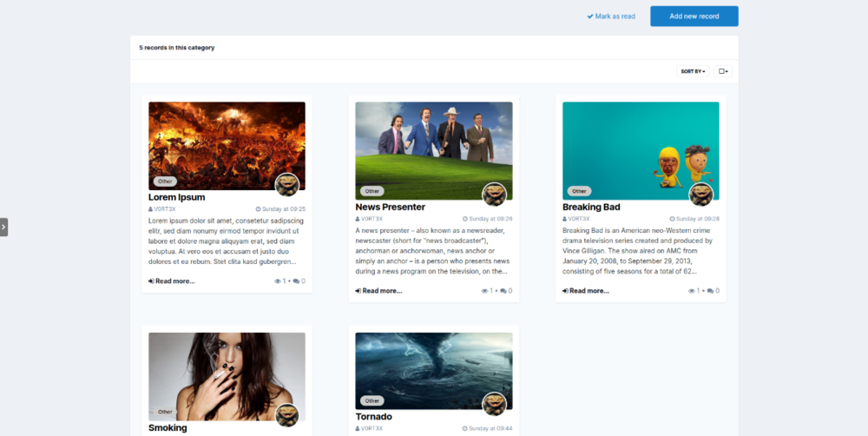Open the select-records checkbox dropdown
The image size is (868, 436).
coord(723,71)
